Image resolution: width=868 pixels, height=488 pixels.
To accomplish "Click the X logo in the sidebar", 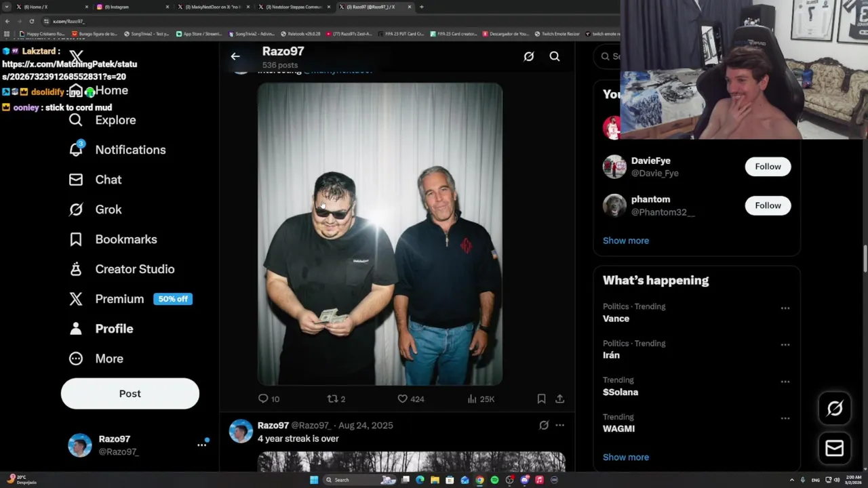I will (x=76, y=57).
